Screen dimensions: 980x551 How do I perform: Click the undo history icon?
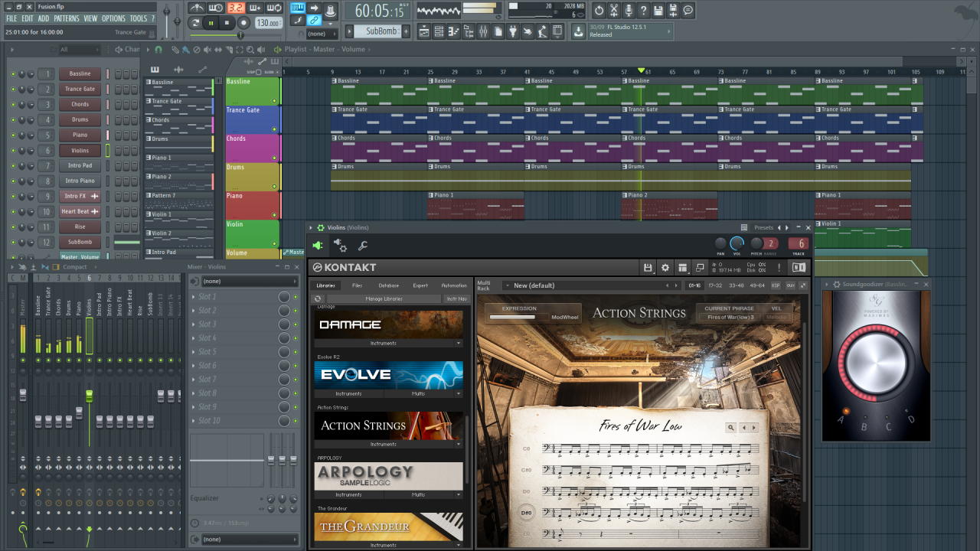coord(599,10)
